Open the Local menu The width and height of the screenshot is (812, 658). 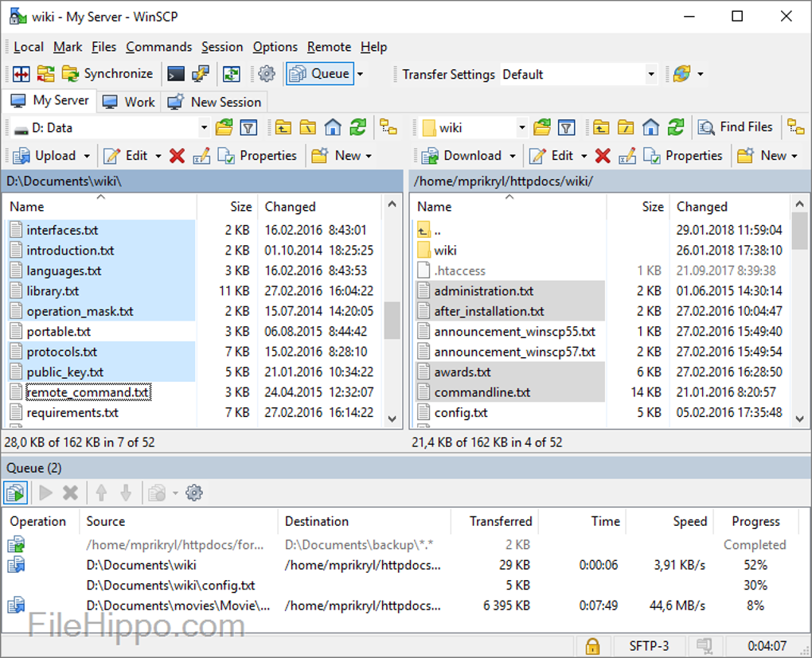29,47
